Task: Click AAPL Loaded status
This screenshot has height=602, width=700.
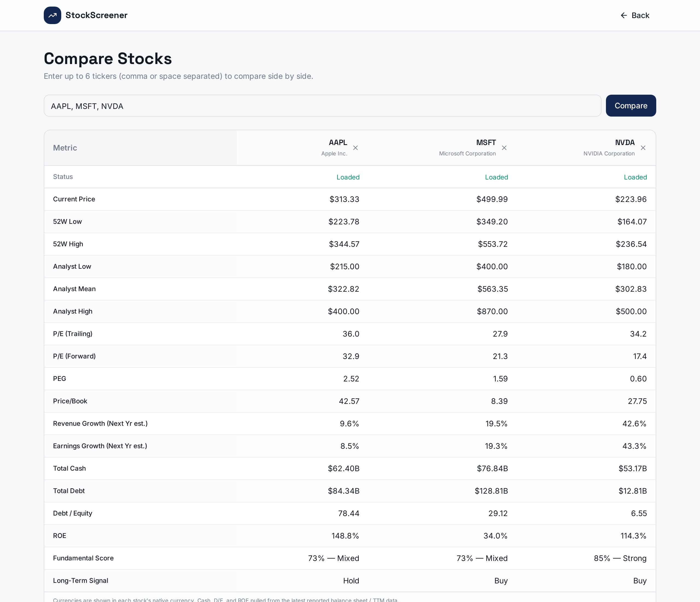Action: point(348,177)
